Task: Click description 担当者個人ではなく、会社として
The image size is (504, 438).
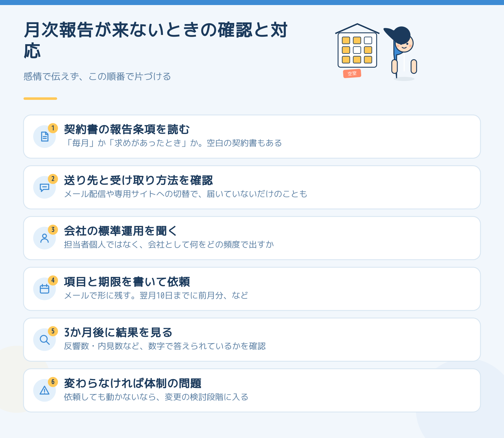Action: 123,244
